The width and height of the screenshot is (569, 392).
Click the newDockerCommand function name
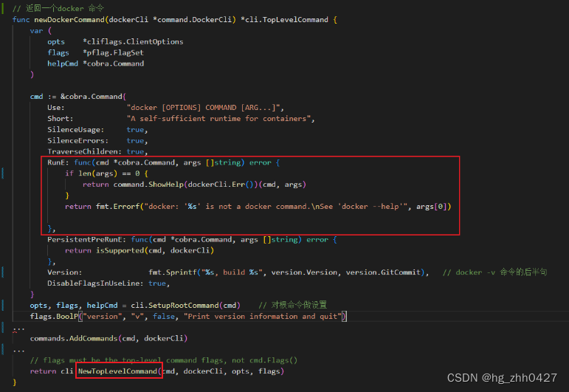(x=69, y=20)
